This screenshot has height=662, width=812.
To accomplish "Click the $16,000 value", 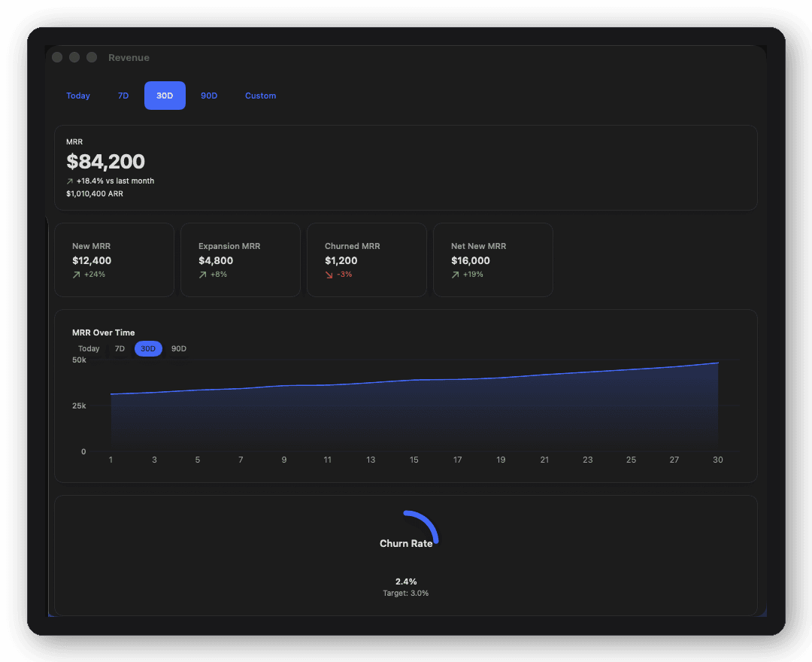I will click(x=471, y=260).
